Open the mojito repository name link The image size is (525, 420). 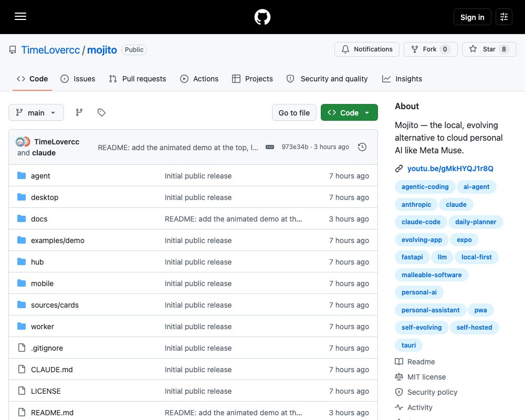point(102,50)
